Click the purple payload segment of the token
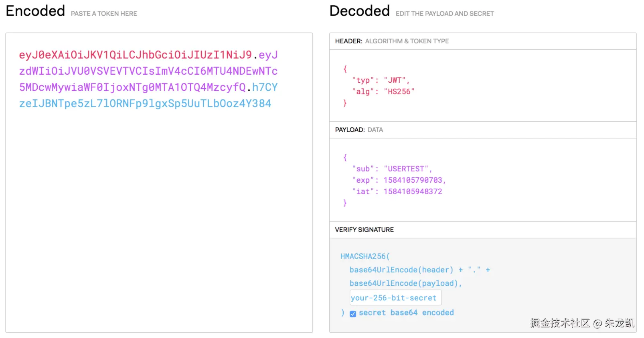The height and width of the screenshot is (338, 644). pos(148,71)
